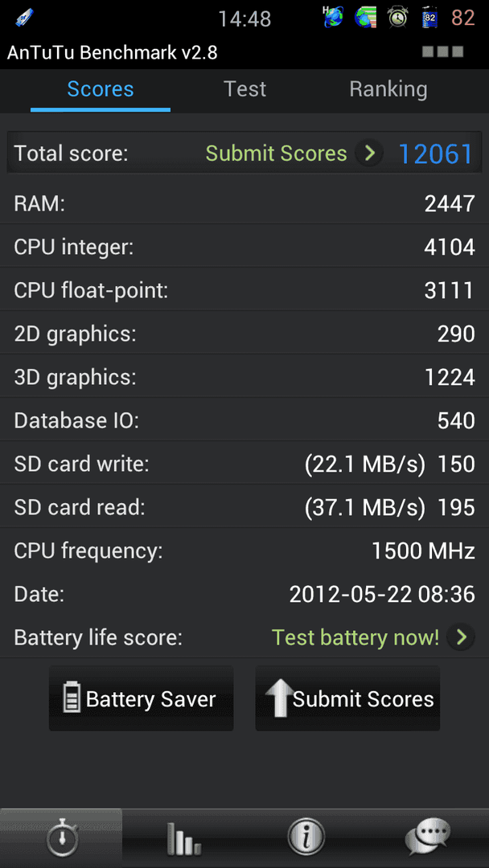This screenshot has width=489, height=868.
Task: Select the Scores tab
Action: (101, 89)
